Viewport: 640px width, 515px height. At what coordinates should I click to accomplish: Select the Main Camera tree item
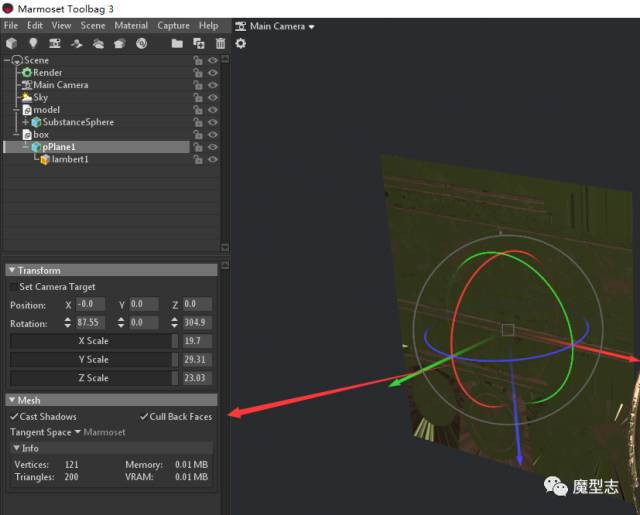[61, 85]
